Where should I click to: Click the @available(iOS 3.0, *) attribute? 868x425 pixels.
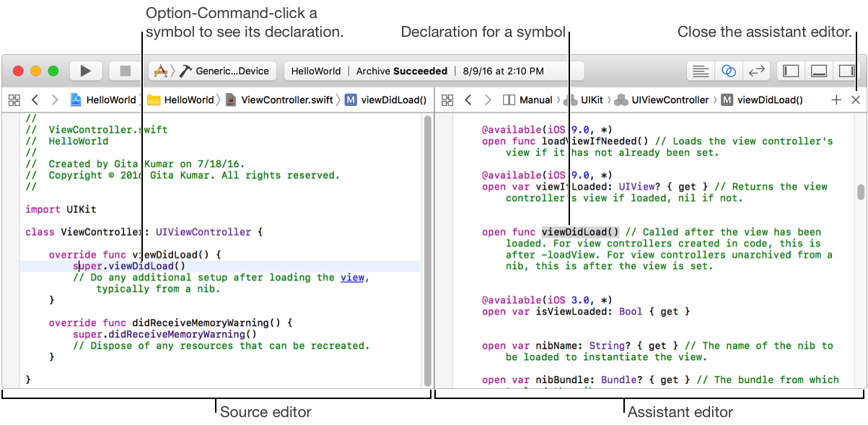pyautogui.click(x=547, y=300)
